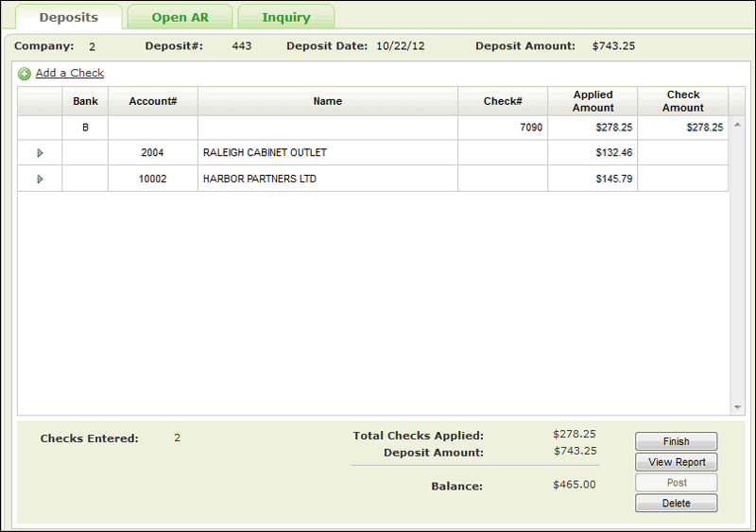Click the Deposit Date value 10/22/12
This screenshot has width=756, height=532.
tap(400, 46)
